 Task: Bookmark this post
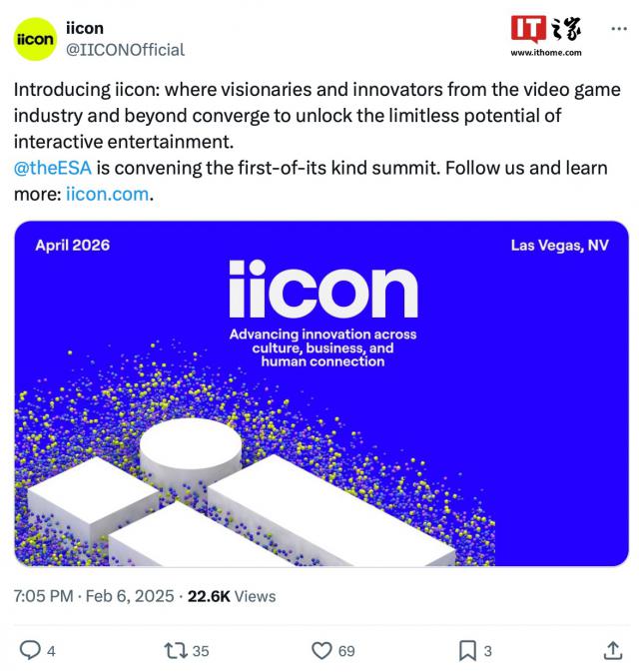click(466, 650)
